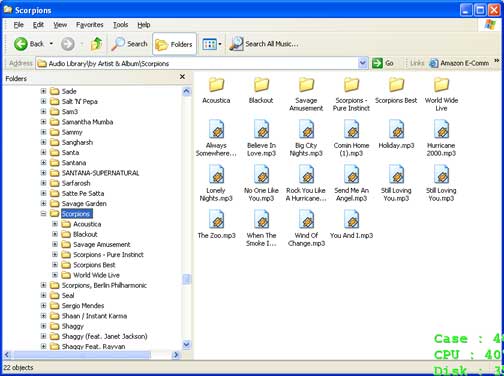Select Believe In Love.mp3 file
The height and width of the screenshot is (376, 504).
click(x=261, y=138)
